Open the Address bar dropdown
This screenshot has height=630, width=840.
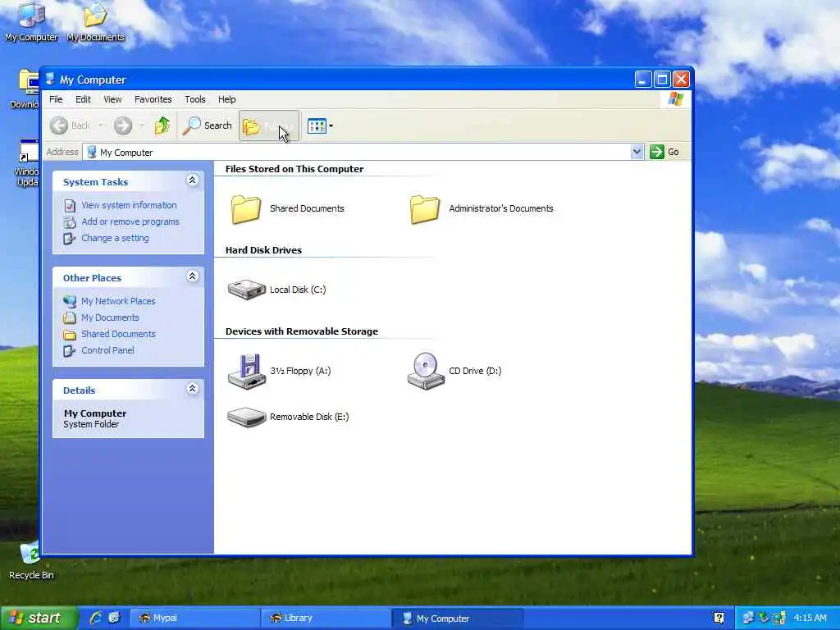(x=637, y=152)
